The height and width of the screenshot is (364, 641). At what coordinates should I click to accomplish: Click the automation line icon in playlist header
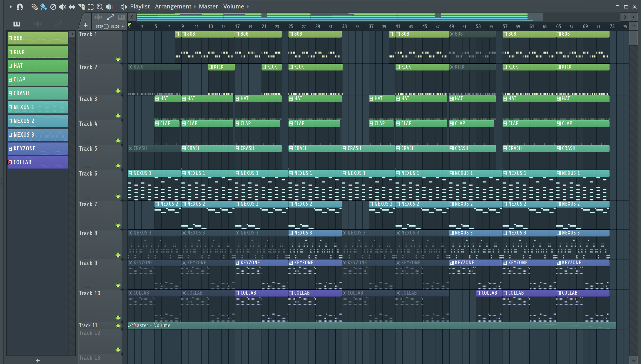pos(110,17)
